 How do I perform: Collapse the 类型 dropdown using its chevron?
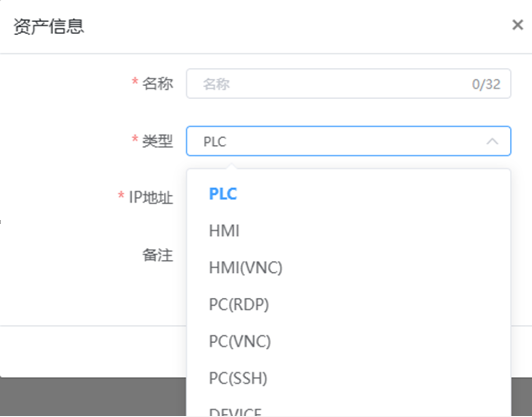click(x=491, y=141)
